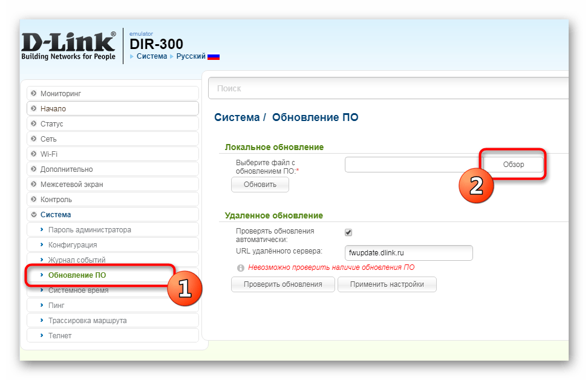Click the info icon beside update error
The image size is (588, 380).
pos(241,267)
